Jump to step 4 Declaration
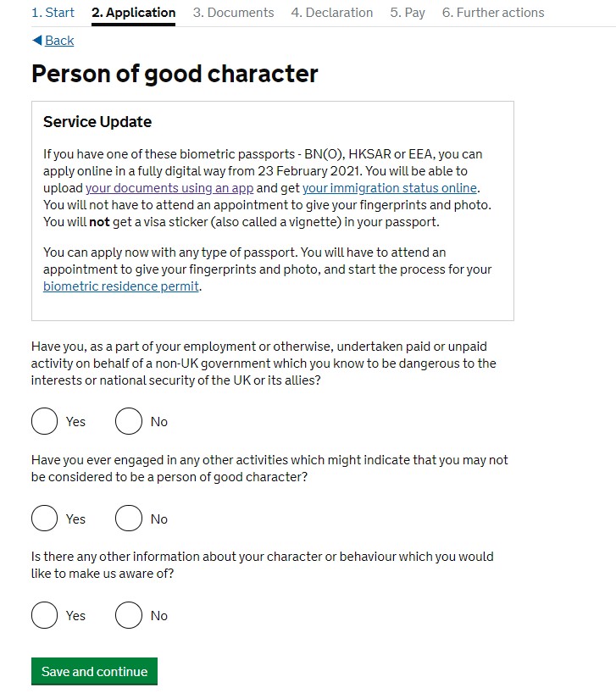The image size is (616, 699). click(x=331, y=13)
